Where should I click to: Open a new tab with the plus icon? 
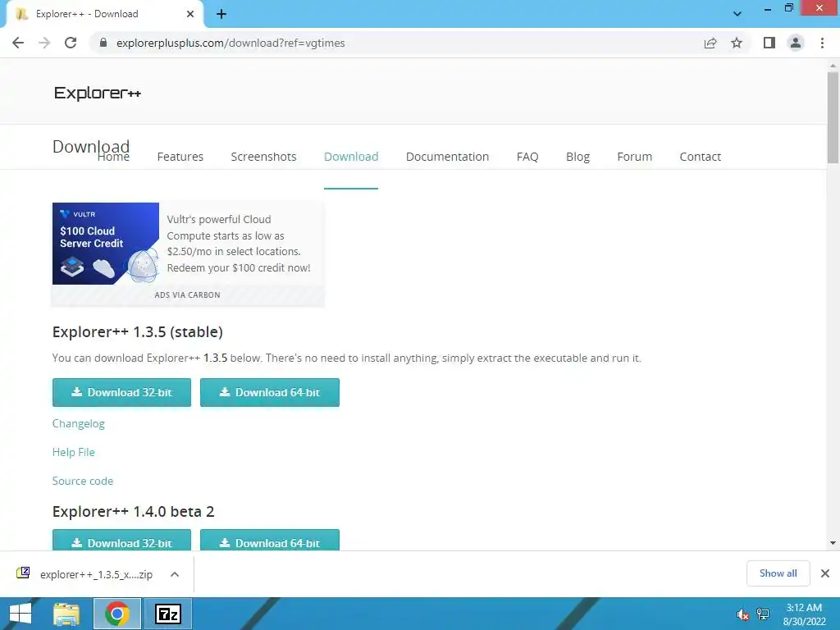pyautogui.click(x=221, y=14)
